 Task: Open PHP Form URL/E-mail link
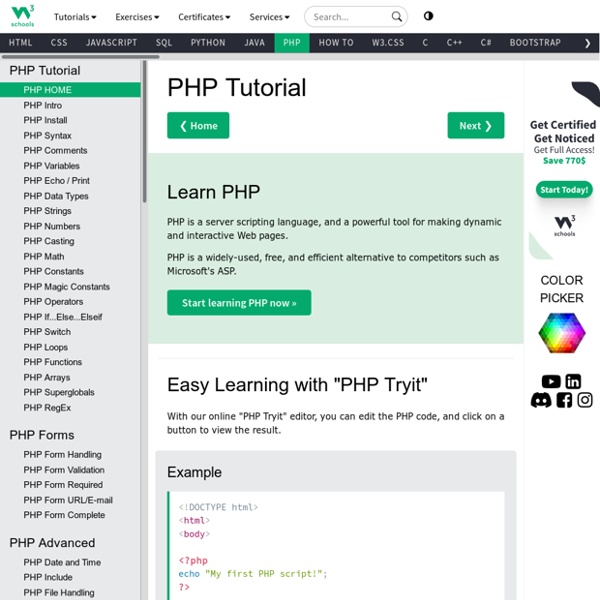click(68, 500)
